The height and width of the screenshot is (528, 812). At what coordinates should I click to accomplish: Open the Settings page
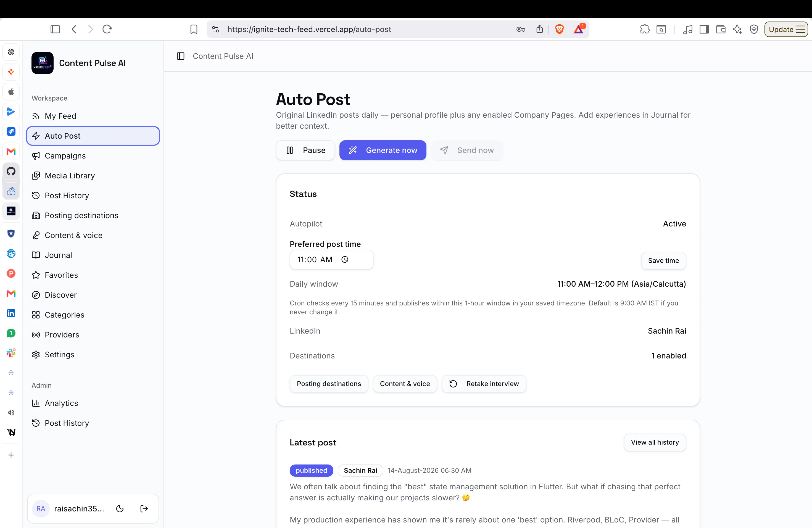click(x=93, y=355)
